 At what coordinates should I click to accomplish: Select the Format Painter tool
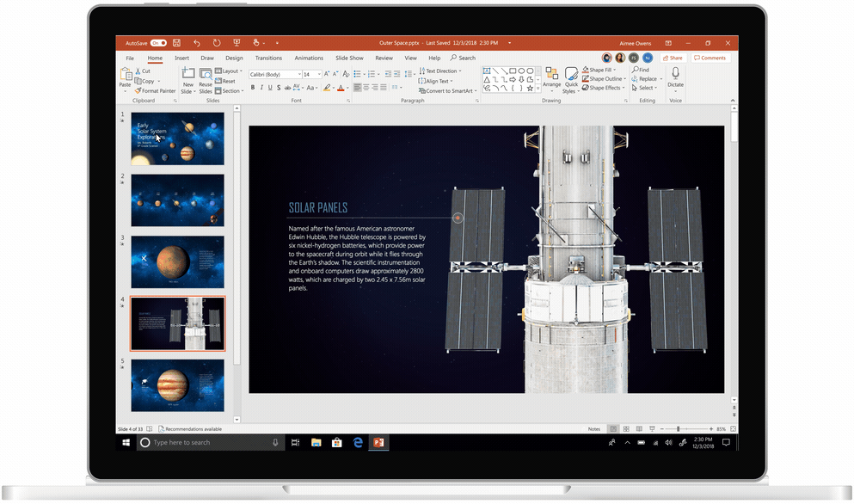(156, 90)
